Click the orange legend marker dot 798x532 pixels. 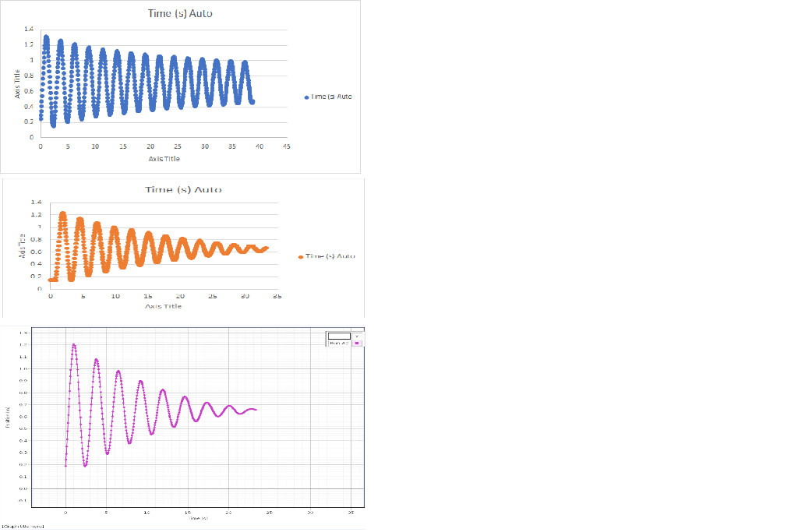[x=301, y=257]
